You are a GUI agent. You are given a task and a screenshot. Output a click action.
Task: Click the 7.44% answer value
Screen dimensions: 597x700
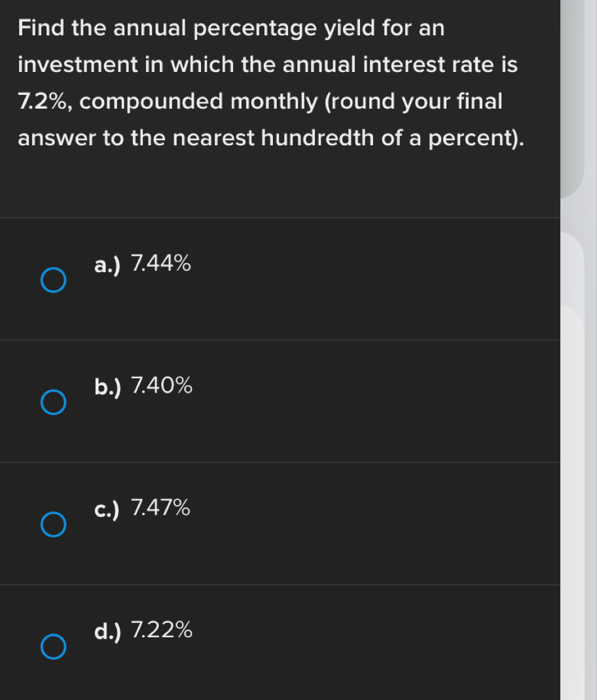161,264
